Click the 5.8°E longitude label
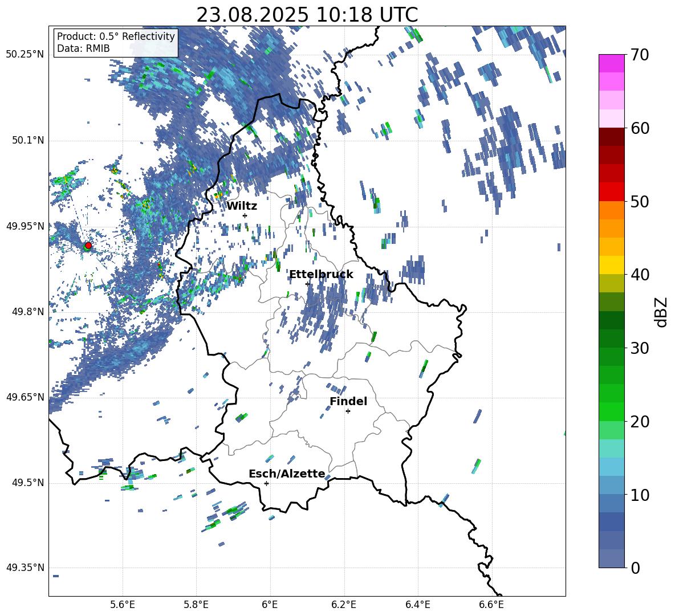 [x=196, y=605]
